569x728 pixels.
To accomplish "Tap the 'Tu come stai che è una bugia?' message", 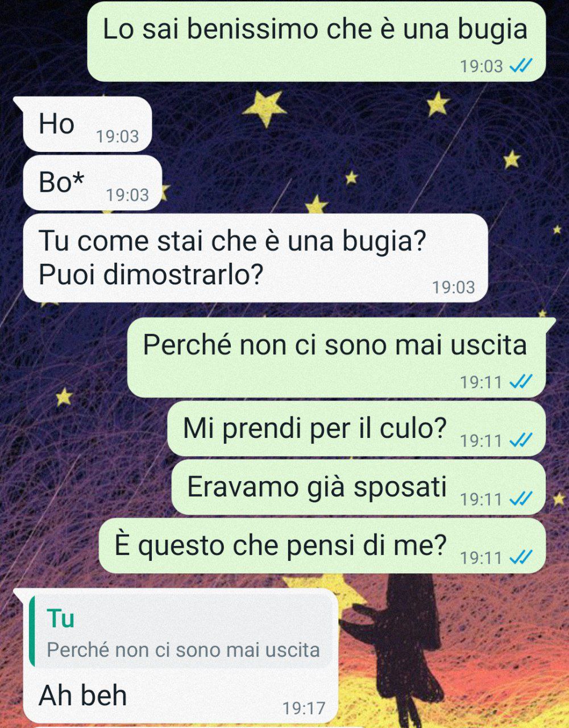I will 255,258.
